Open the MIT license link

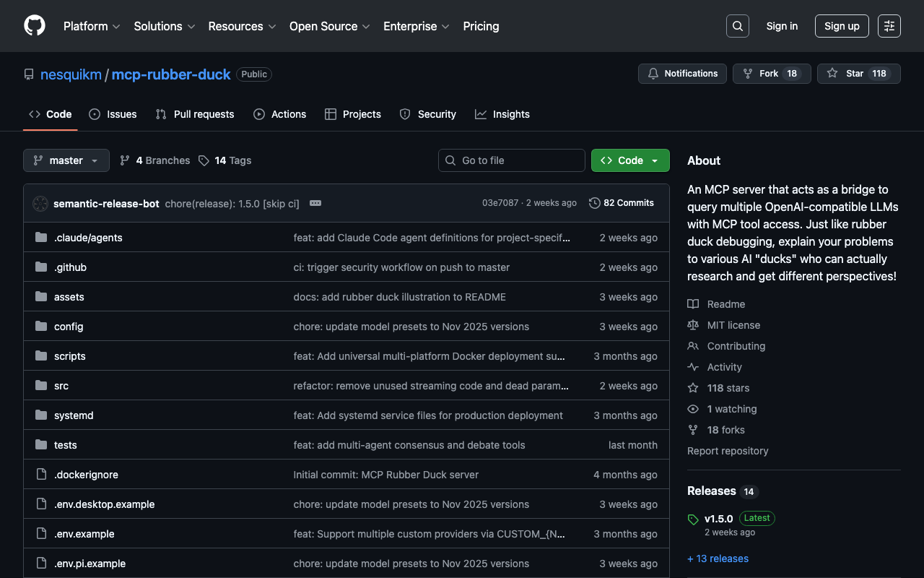733,325
